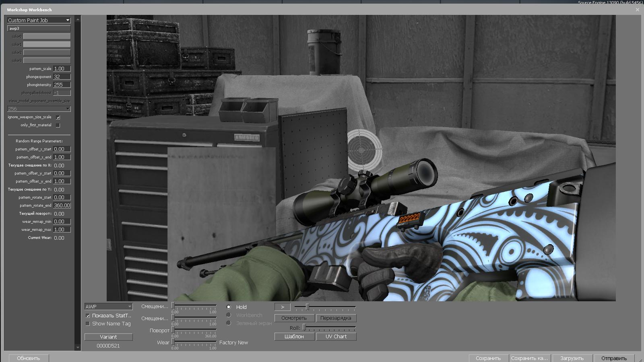Edit pattern_rotate_end 360.00 field
Screen dimensions: 644x362
point(62,206)
